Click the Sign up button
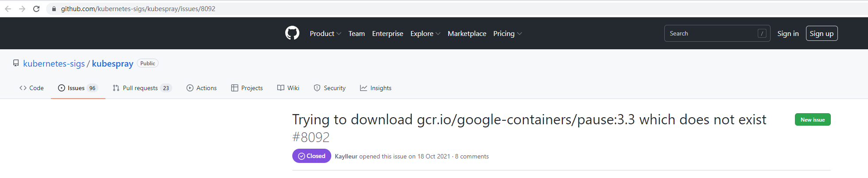 [x=821, y=33]
